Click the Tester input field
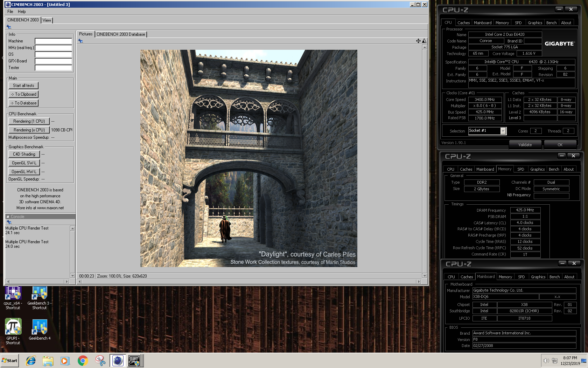The width and height of the screenshot is (588, 368). click(54, 68)
